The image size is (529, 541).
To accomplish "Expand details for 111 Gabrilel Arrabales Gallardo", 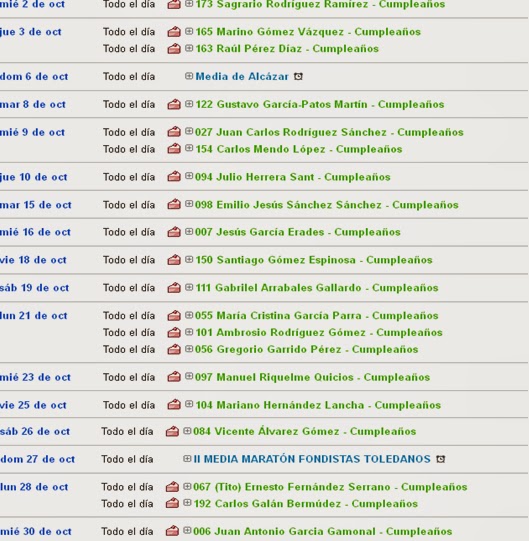I will [x=189, y=287].
